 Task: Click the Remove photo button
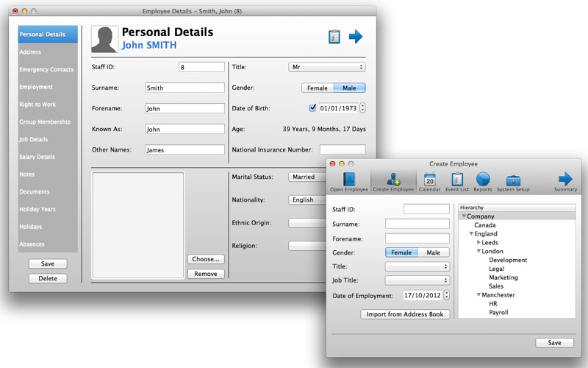tap(206, 274)
